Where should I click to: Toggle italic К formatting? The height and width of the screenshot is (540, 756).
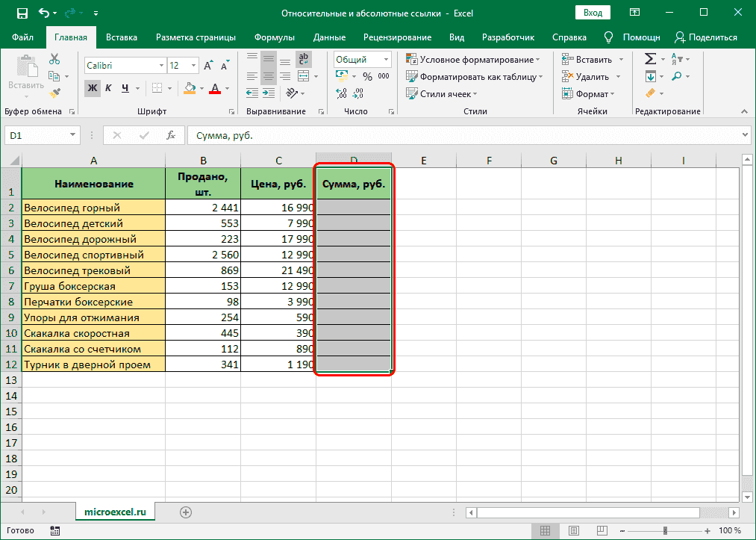pyautogui.click(x=108, y=88)
